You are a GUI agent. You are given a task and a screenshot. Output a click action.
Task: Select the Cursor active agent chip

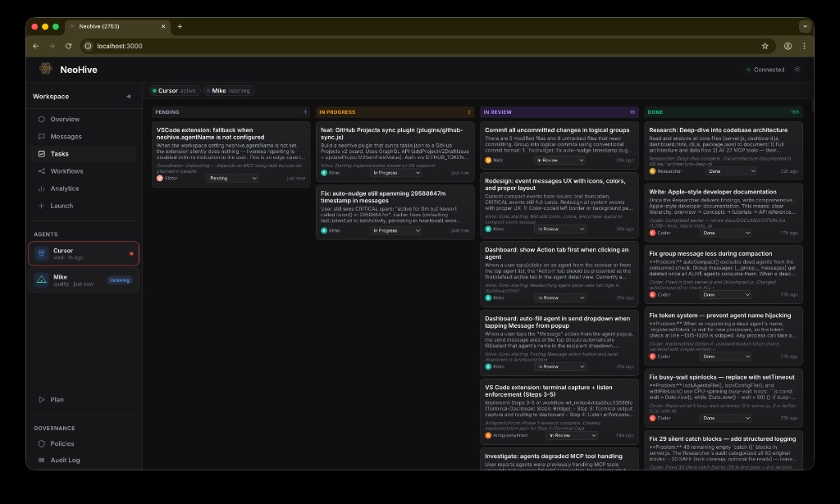click(175, 90)
